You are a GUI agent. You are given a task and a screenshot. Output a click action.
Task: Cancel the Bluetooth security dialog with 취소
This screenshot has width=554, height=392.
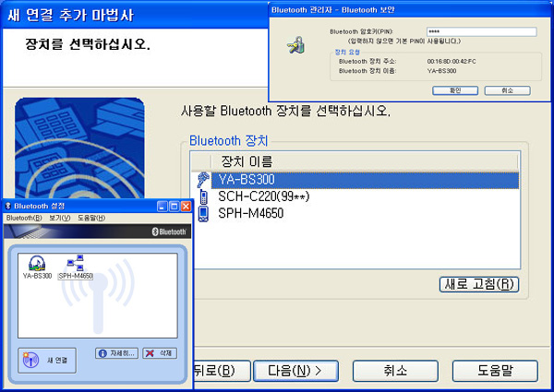click(x=507, y=90)
